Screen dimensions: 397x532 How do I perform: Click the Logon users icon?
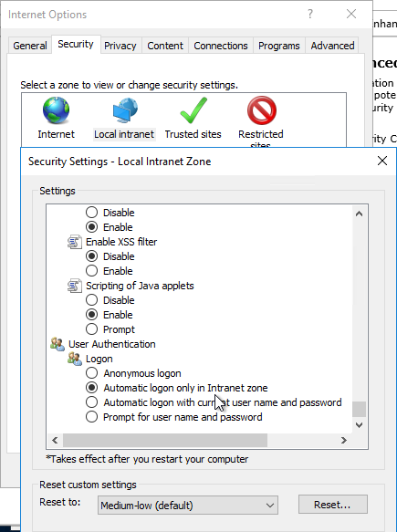click(75, 359)
